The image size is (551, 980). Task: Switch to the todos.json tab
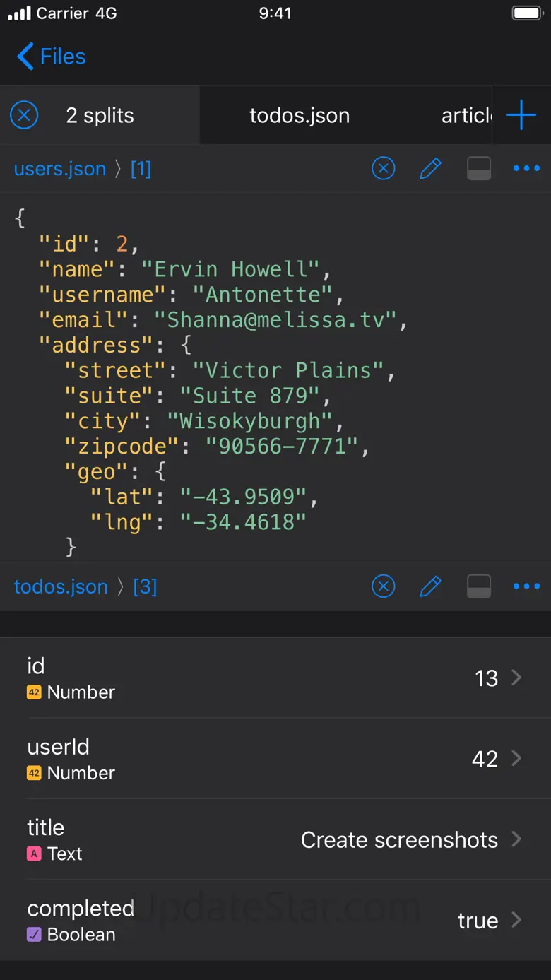[300, 116]
